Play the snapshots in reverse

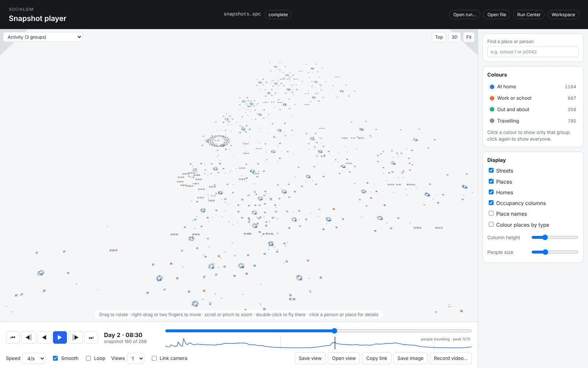(44, 337)
